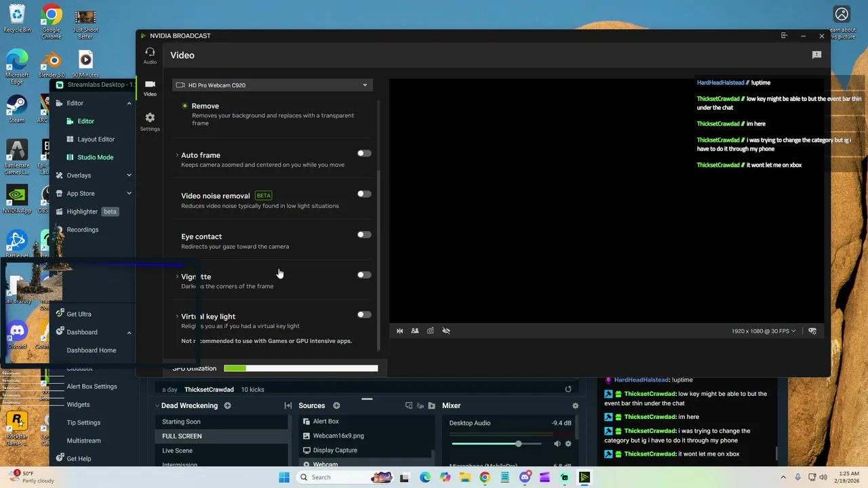Add a new source with the plus icon
The width and height of the screenshot is (868, 488).
coord(336,405)
